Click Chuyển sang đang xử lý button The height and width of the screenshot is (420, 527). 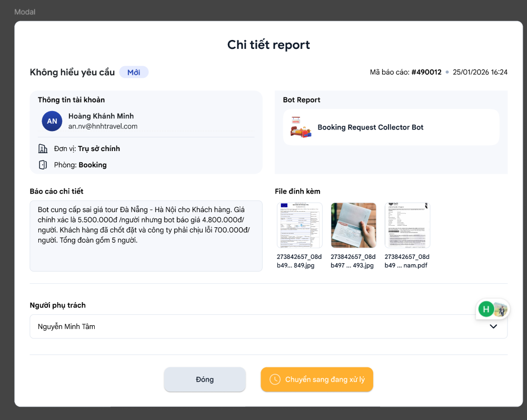pos(317,379)
